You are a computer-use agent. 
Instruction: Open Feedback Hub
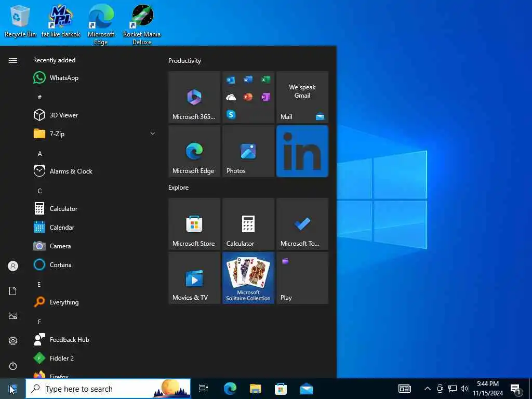(95, 339)
